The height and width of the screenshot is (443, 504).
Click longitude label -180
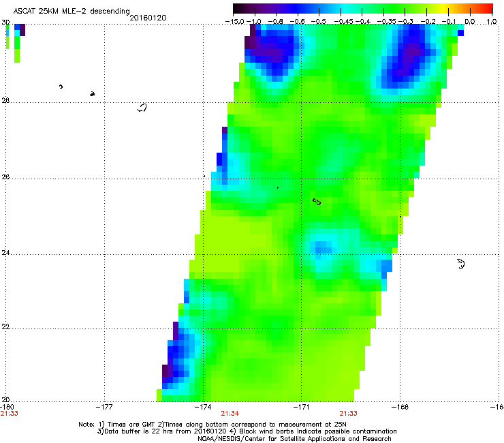pyautogui.click(x=7, y=407)
